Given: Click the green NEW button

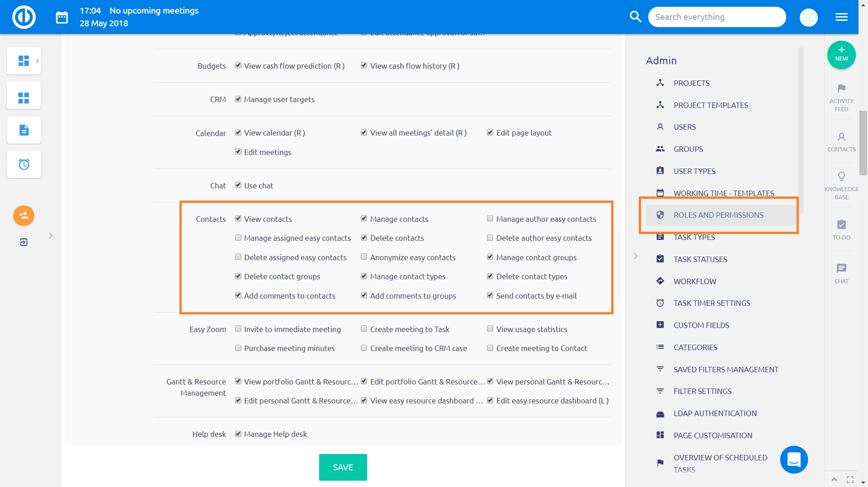Looking at the screenshot, I should 841,55.
